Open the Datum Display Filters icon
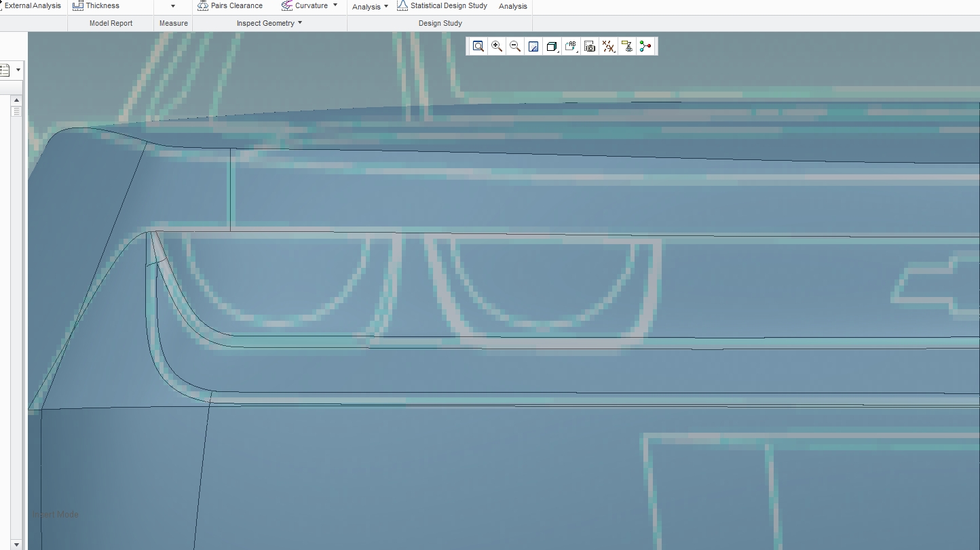The width and height of the screenshot is (980, 550). [x=609, y=46]
